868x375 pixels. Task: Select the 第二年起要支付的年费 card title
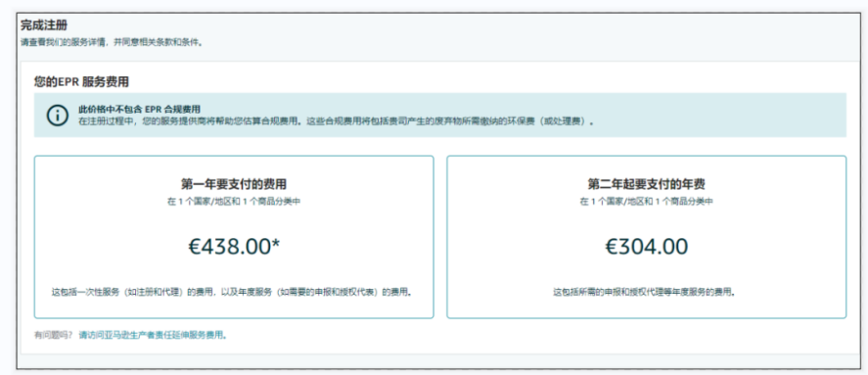click(646, 184)
